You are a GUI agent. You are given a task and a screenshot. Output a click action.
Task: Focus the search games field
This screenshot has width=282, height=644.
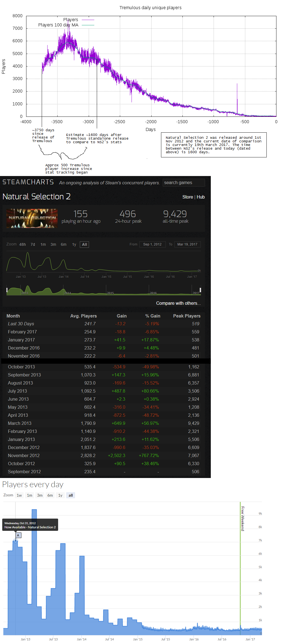tap(184, 183)
